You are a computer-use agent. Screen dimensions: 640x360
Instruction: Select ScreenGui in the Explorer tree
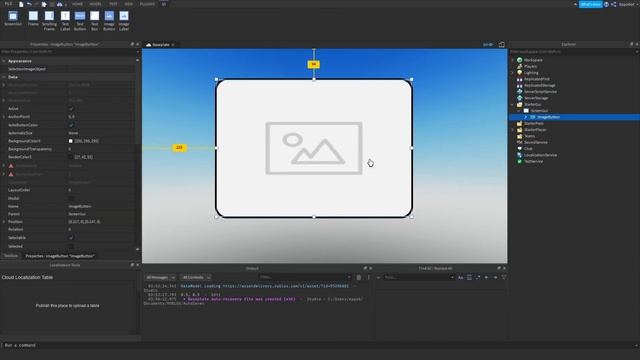[539, 111]
